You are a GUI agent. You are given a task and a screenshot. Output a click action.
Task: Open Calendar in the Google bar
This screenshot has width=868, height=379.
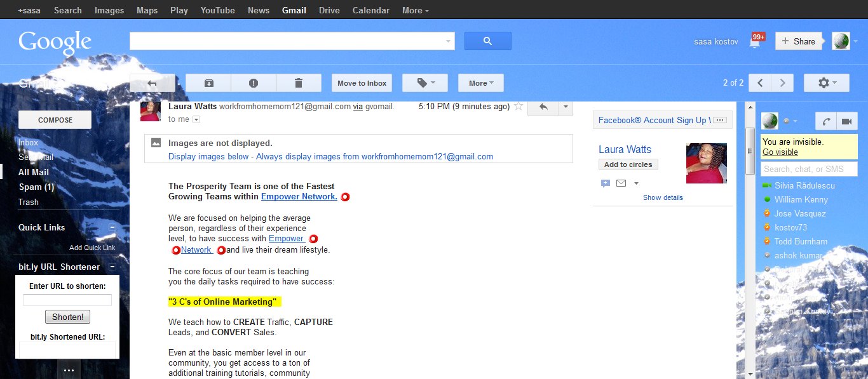pyautogui.click(x=371, y=10)
